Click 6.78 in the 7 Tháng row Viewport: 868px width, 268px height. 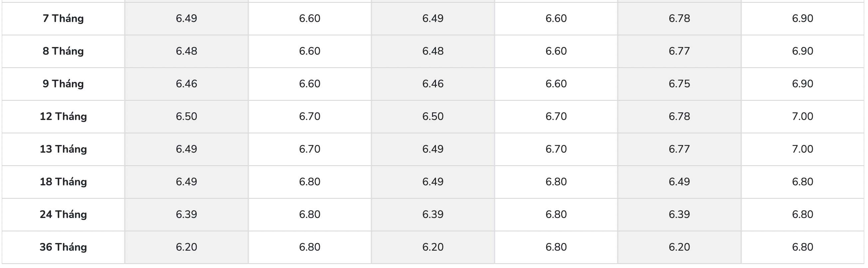pos(679,18)
